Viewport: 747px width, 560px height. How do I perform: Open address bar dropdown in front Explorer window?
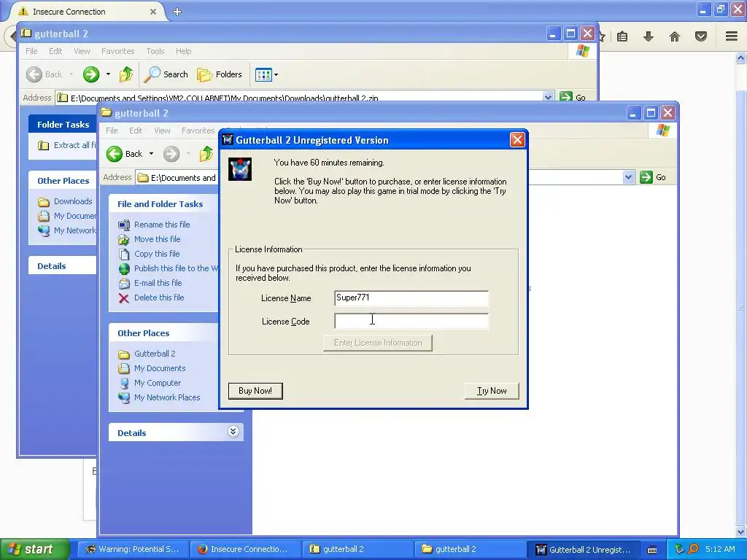pyautogui.click(x=628, y=177)
